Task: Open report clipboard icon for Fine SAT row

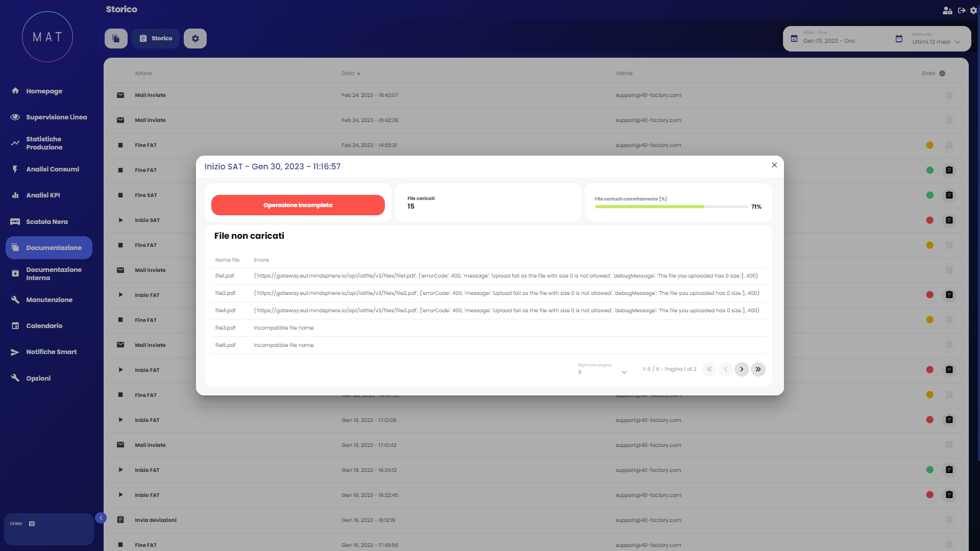Action: [949, 195]
